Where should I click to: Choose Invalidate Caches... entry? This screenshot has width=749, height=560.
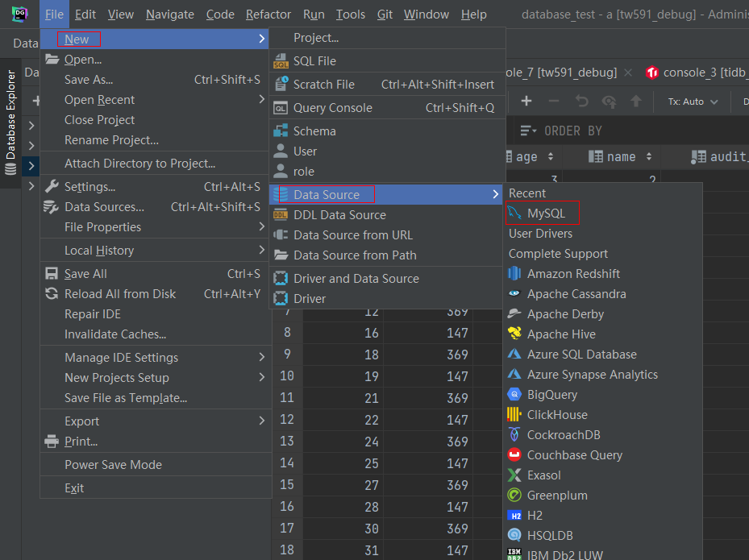[156, 334]
